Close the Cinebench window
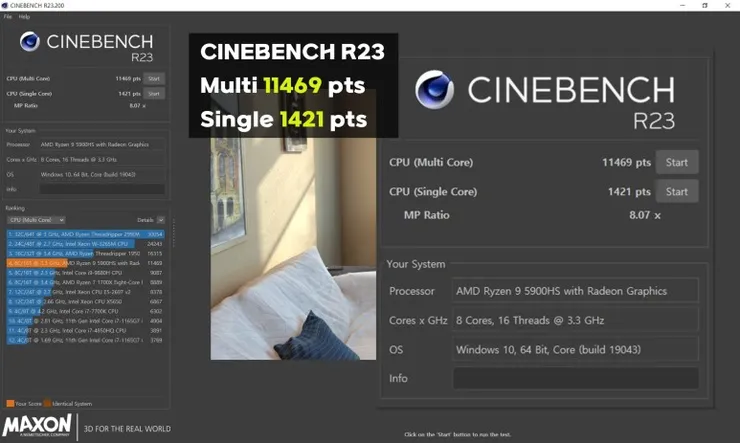The image size is (740, 443). pos(728,5)
